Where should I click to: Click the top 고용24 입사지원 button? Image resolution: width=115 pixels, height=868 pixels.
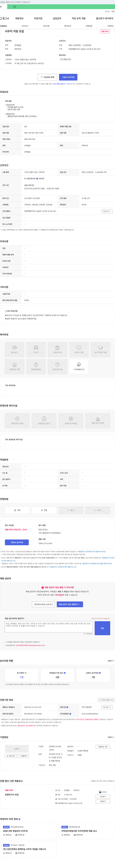pos(68,77)
